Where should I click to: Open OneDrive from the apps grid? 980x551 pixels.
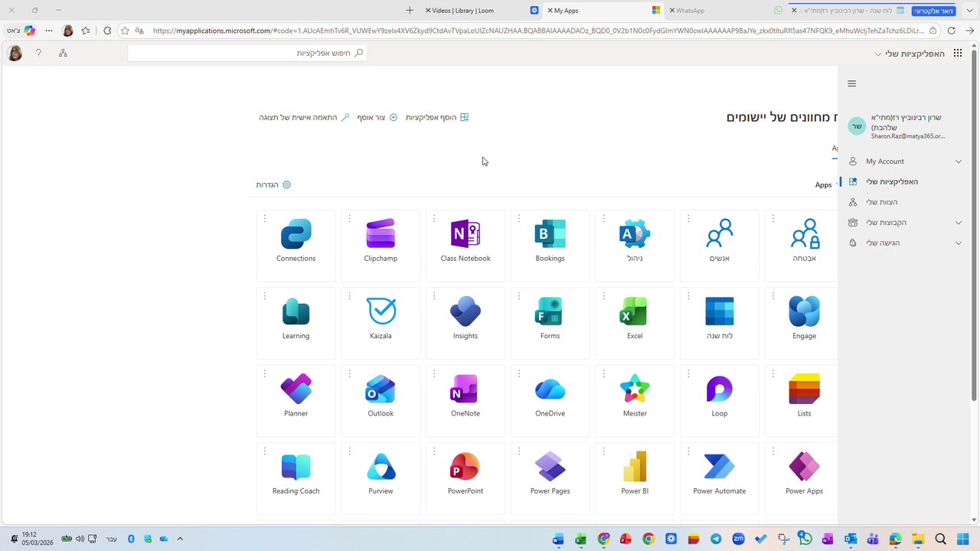(550, 401)
